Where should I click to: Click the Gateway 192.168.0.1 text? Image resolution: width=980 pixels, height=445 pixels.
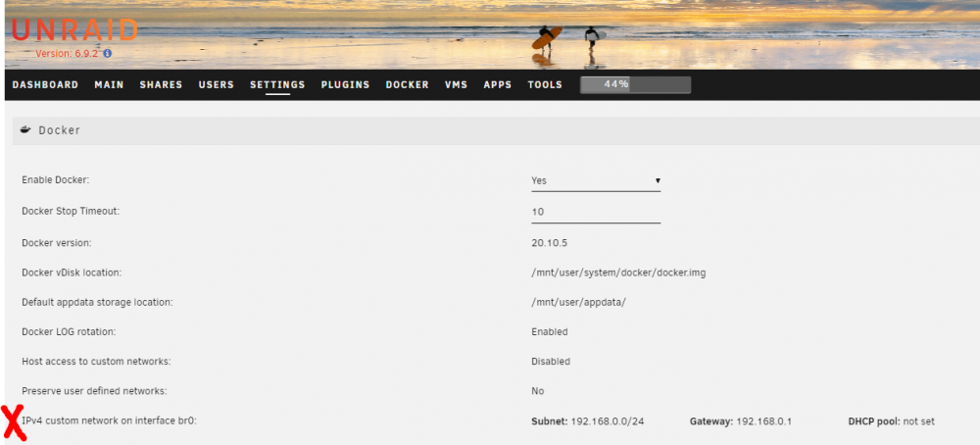click(x=741, y=421)
